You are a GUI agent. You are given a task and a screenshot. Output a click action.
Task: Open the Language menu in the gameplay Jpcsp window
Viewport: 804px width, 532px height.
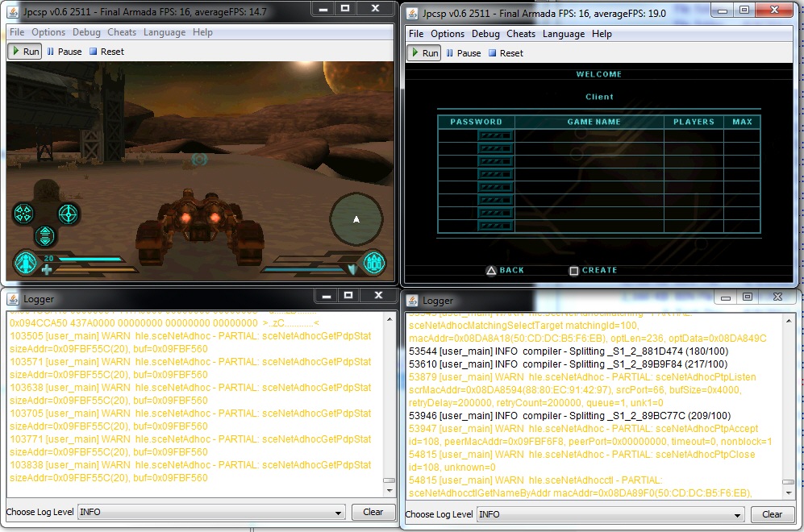(165, 32)
